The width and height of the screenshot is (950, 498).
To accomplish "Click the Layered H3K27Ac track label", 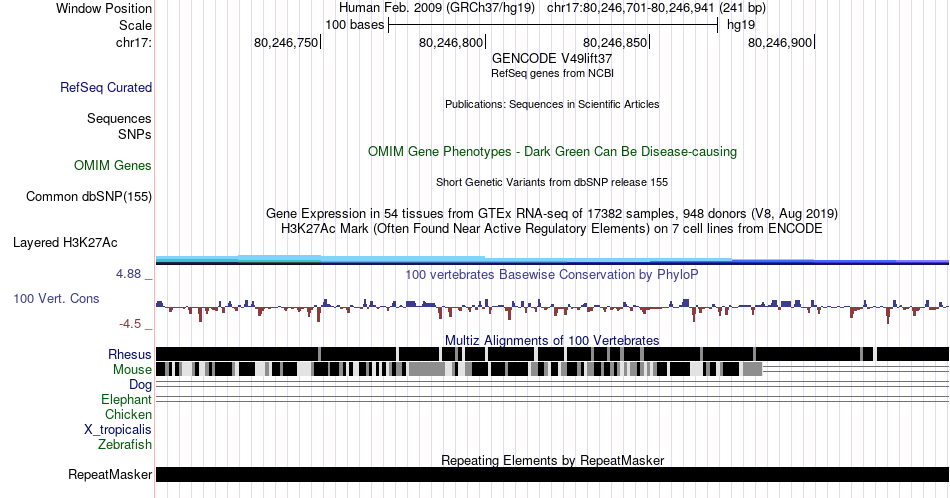I will (65, 242).
